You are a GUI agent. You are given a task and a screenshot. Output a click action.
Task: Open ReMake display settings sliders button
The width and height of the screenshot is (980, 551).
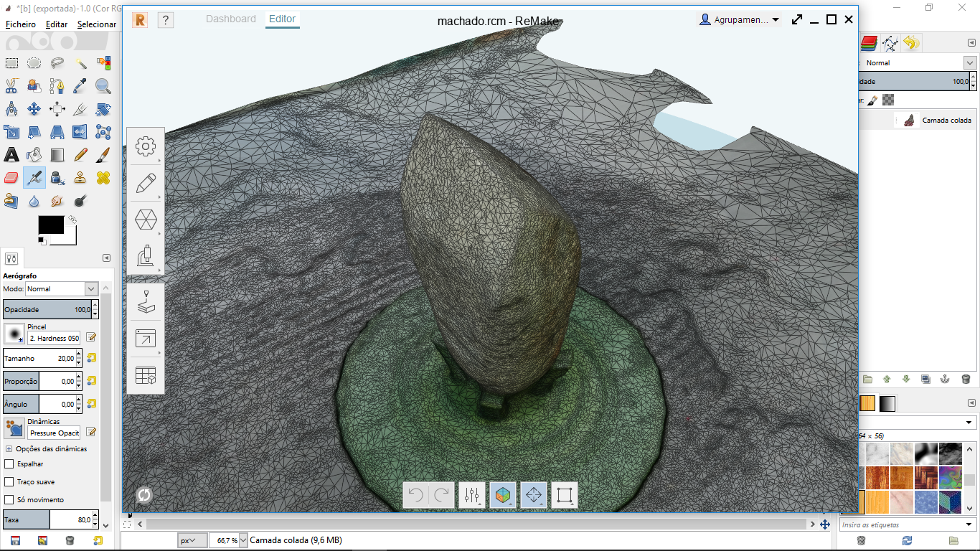[x=472, y=495]
